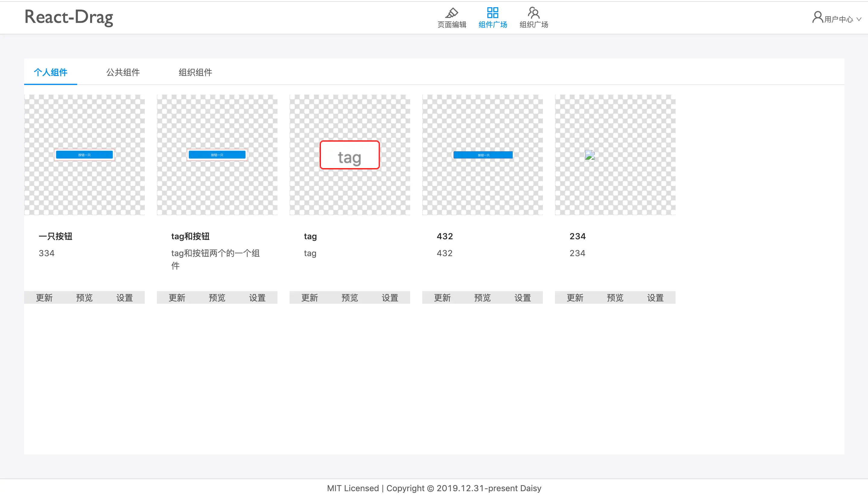Open the 组织广场 organization icon
Viewport: 868px width, 496px height.
[533, 13]
